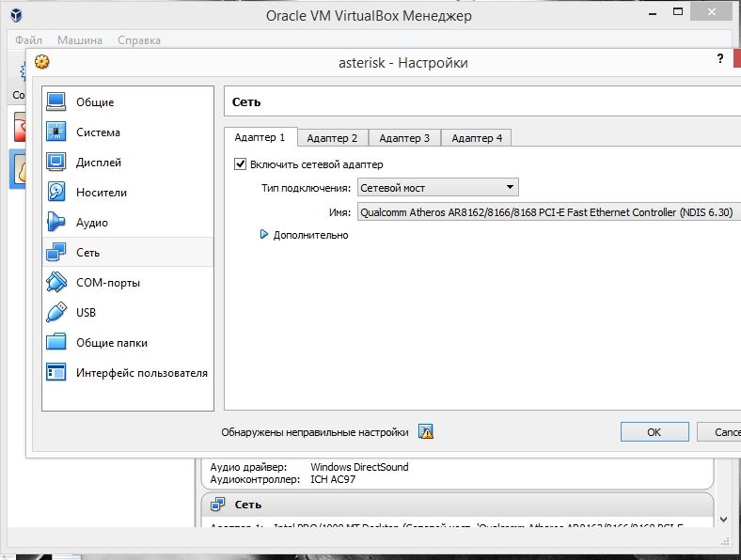Switch to Адаптер 2 tab

332,138
